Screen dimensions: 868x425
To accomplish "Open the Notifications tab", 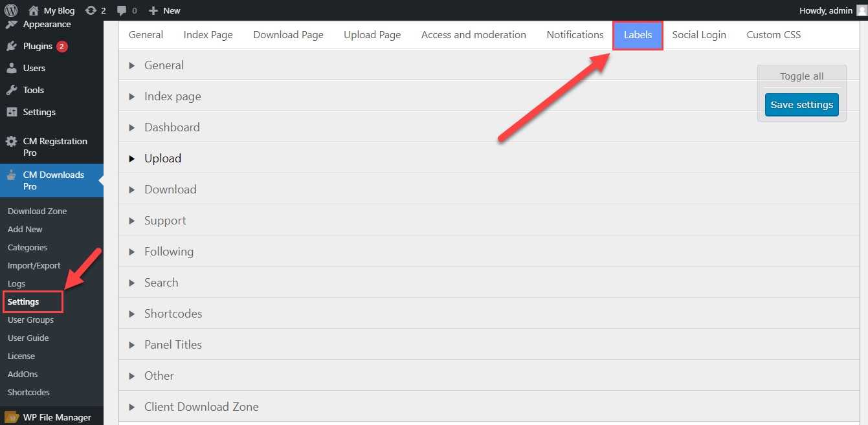I will 575,35.
